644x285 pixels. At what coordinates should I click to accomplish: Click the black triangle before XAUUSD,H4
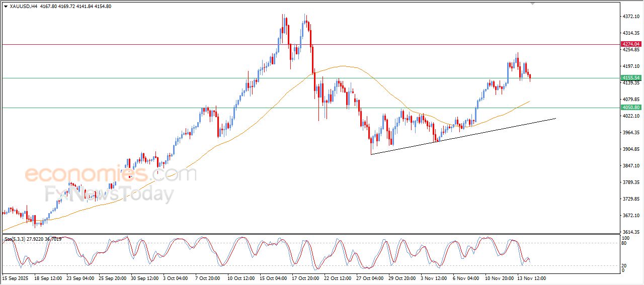[6, 7]
